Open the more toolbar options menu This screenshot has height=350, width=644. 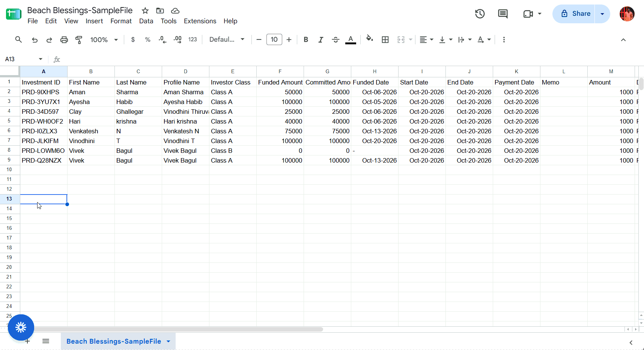[x=504, y=39]
